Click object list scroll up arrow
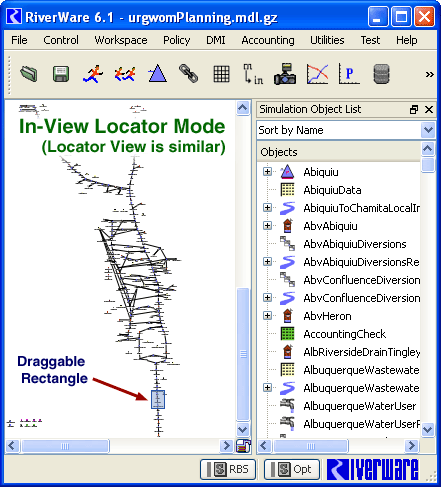 (x=428, y=148)
